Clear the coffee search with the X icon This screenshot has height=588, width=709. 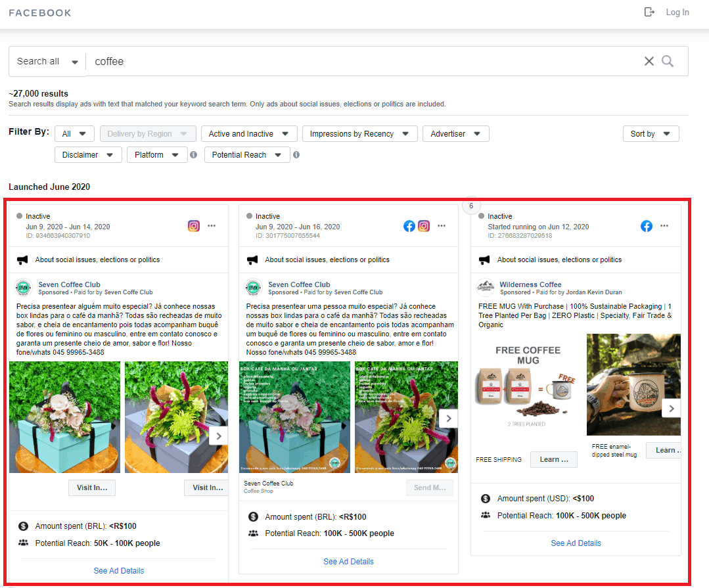coord(649,61)
